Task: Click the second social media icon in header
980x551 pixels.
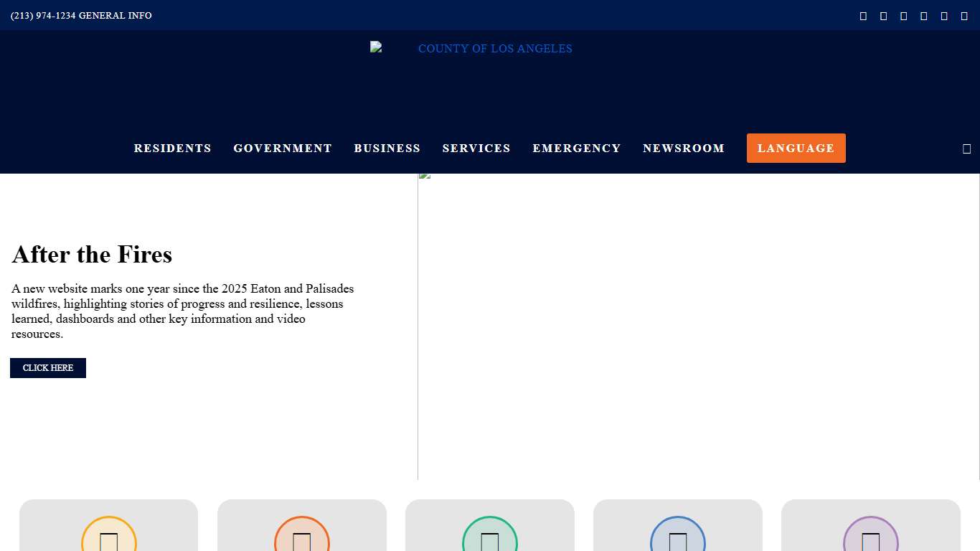Action: [883, 15]
